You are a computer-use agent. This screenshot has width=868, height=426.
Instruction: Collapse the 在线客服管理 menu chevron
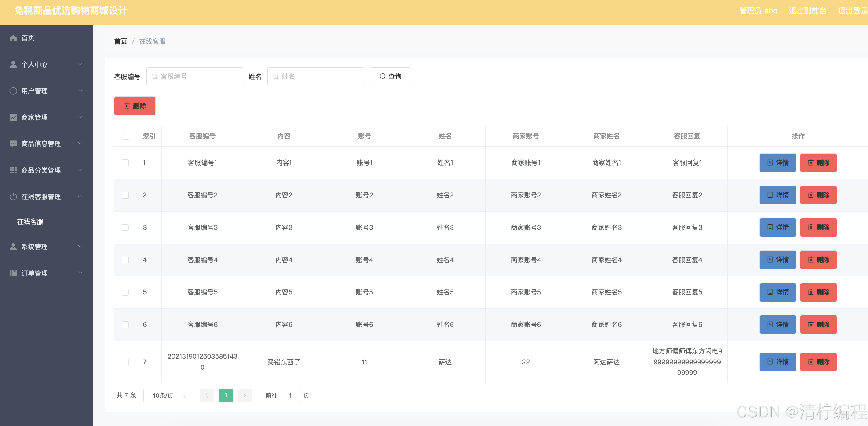80,196
